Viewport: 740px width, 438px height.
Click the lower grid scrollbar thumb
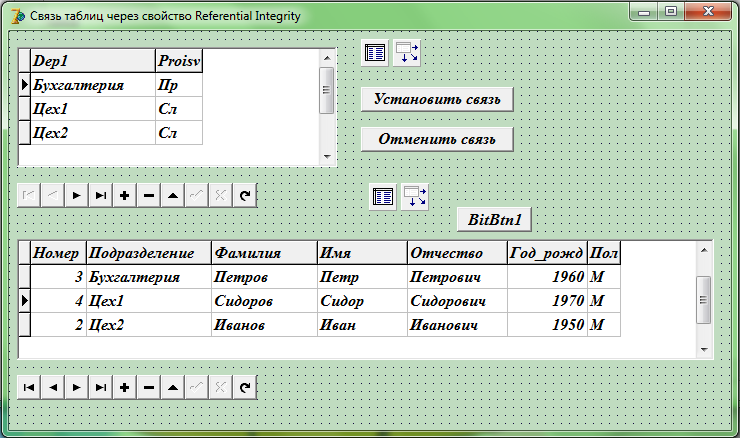(x=704, y=300)
